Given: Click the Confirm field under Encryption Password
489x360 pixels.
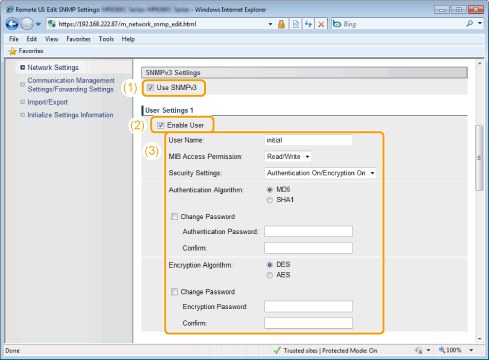Looking at the screenshot, I should coord(308,323).
